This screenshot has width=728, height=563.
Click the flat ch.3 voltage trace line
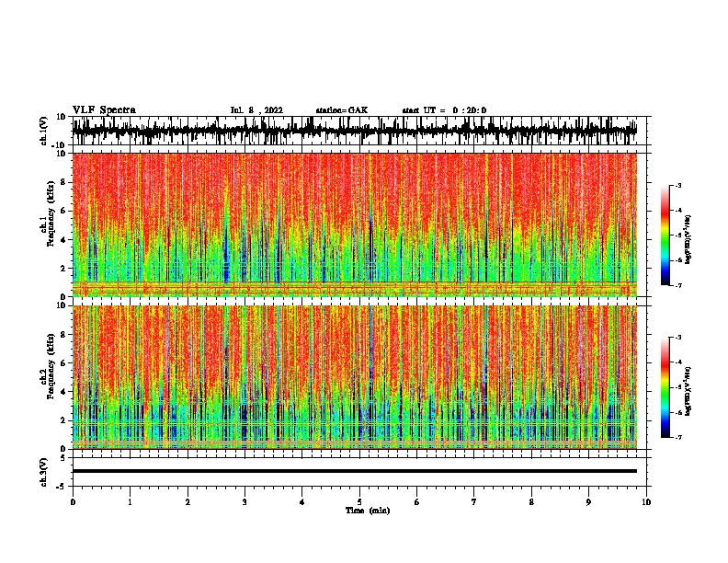[x=355, y=471]
